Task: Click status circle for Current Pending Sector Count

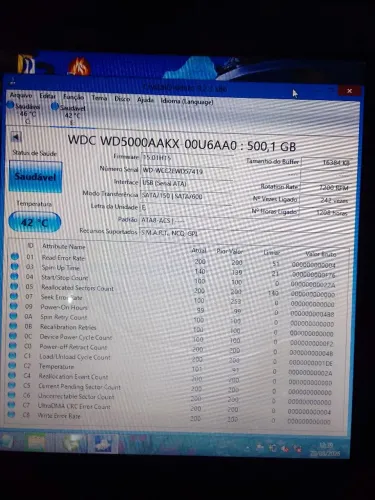Action: [x=12, y=385]
